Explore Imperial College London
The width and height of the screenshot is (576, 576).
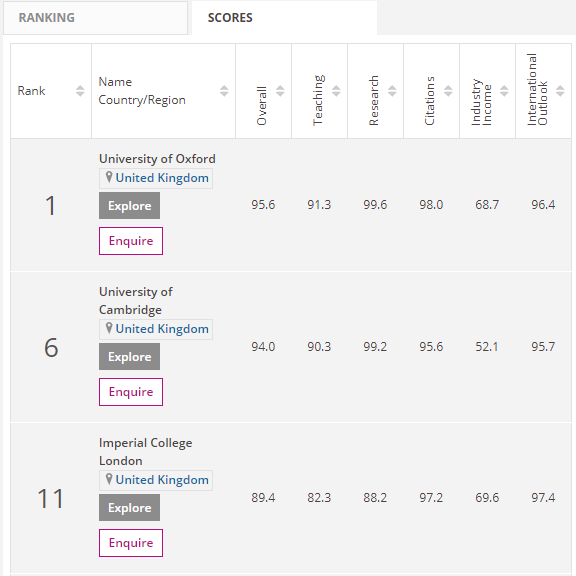click(129, 508)
